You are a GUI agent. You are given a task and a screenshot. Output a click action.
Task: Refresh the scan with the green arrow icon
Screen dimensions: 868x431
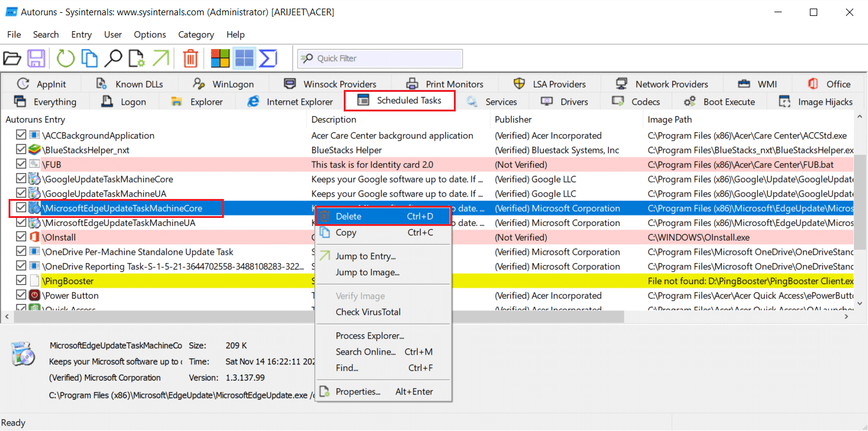coord(65,59)
